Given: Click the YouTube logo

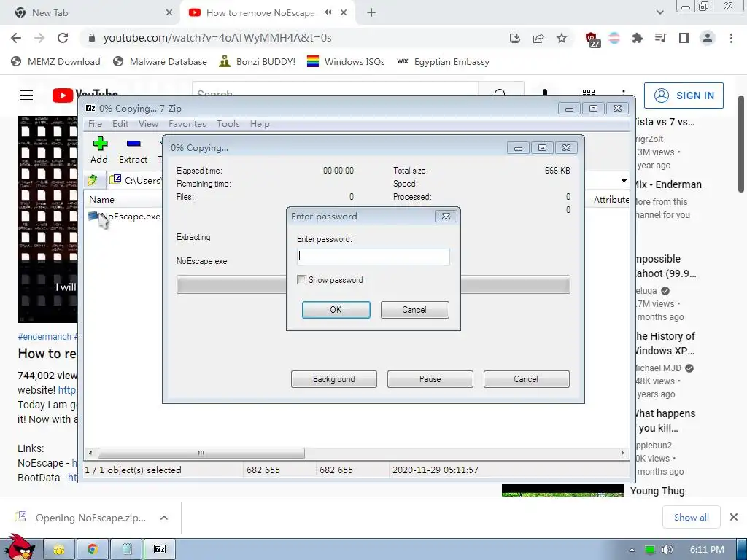Looking at the screenshot, I should click(85, 96).
